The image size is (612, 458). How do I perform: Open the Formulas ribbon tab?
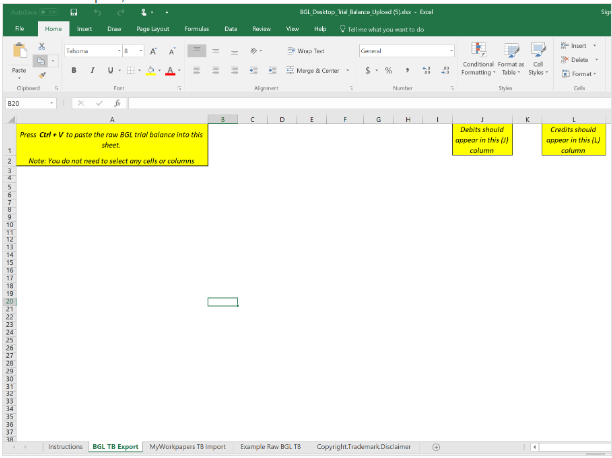tap(197, 30)
